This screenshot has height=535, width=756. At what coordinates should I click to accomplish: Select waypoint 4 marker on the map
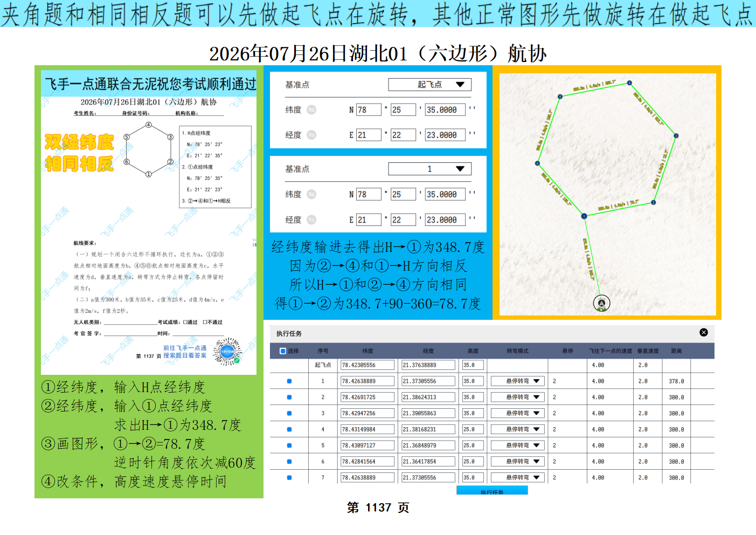[629, 83]
